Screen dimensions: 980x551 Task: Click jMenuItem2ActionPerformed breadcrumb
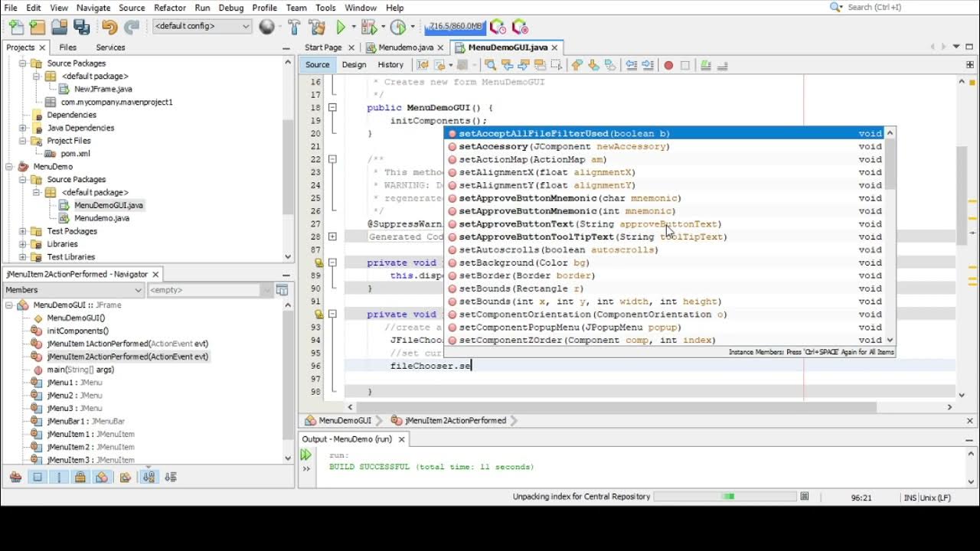(x=449, y=420)
